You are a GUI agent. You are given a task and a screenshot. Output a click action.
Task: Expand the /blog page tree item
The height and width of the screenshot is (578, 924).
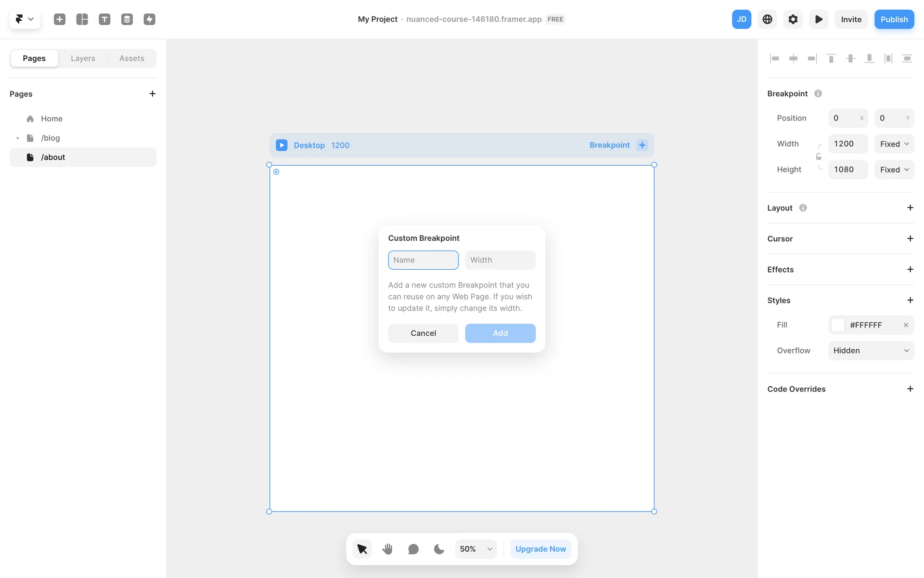(x=18, y=138)
